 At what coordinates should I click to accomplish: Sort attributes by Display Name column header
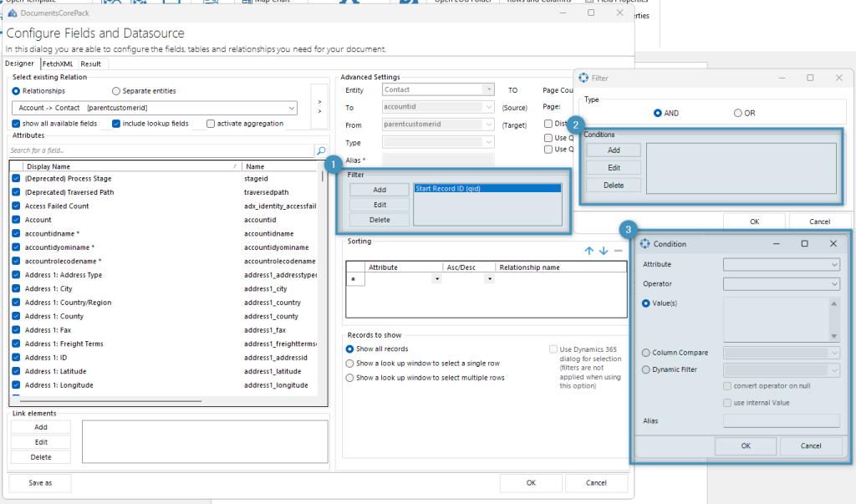point(131,166)
